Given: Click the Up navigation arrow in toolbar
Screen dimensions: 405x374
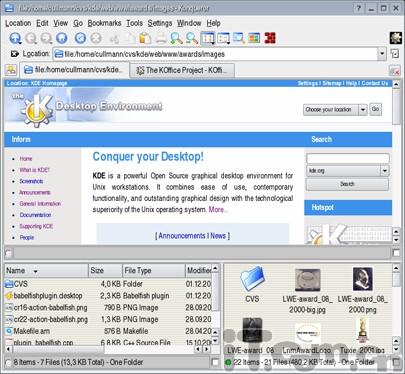Looking at the screenshot, I should (x=15, y=38).
